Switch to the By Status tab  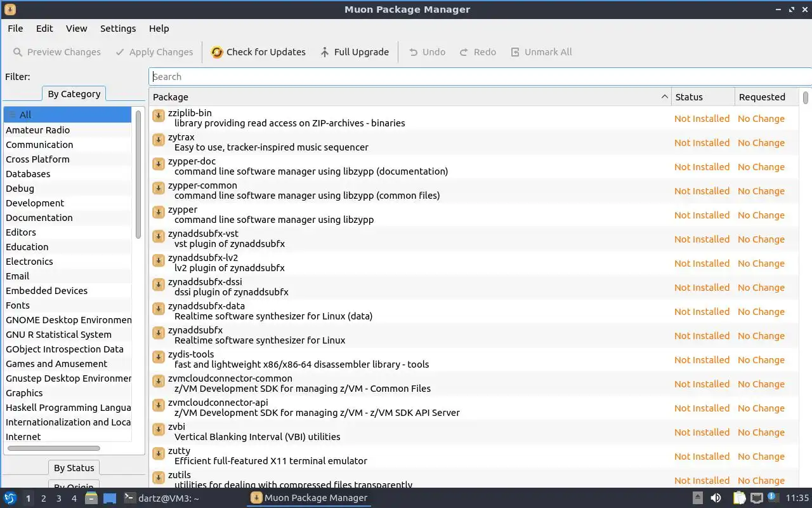pos(74,468)
